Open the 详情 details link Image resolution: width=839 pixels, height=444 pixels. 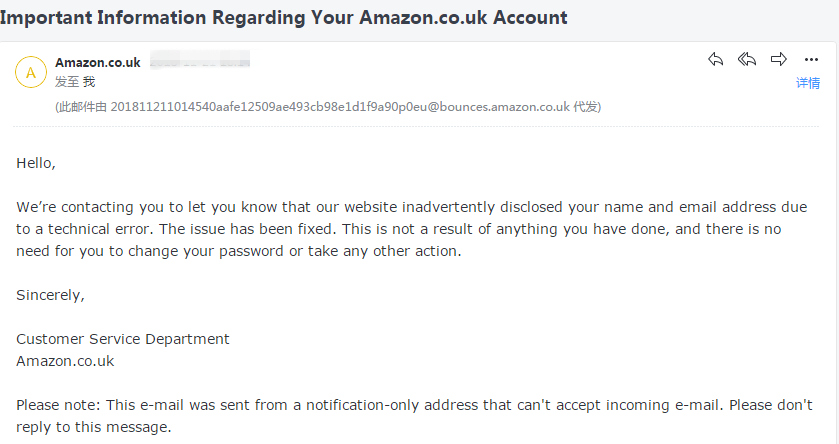808,83
